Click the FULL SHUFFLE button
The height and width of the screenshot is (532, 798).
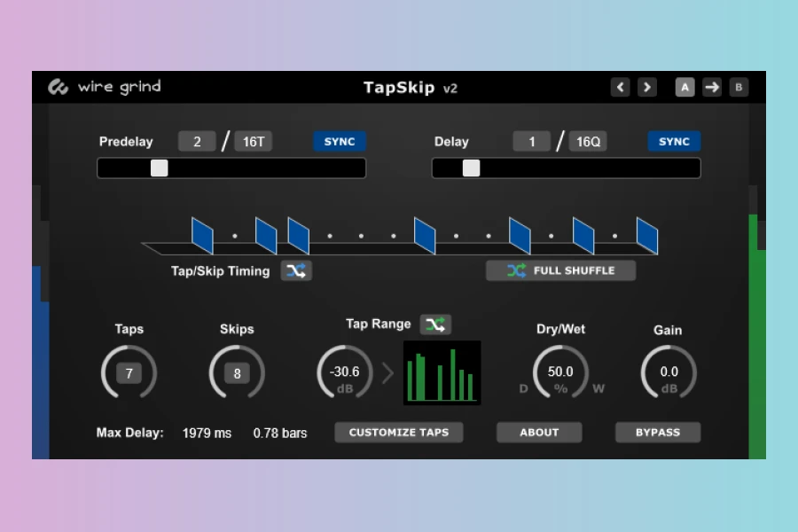(561, 270)
